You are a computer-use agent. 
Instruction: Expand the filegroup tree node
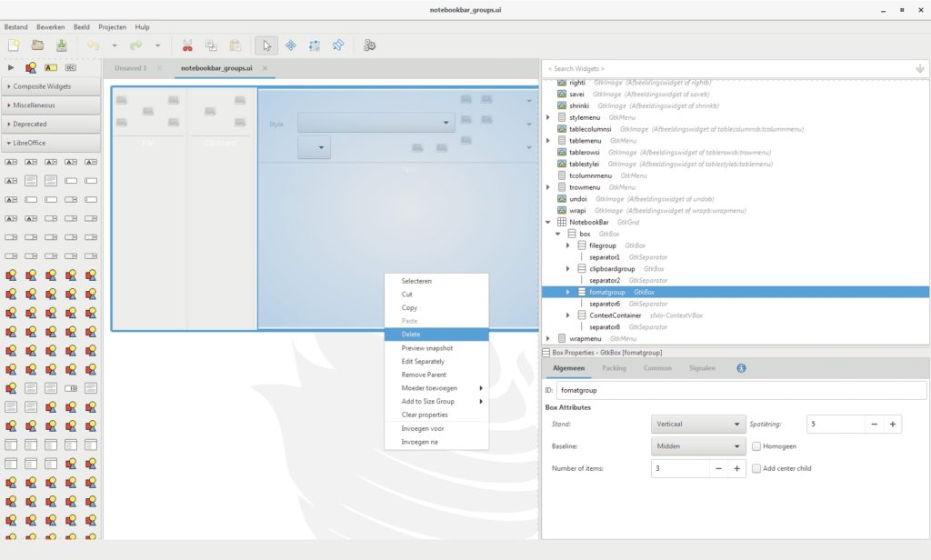tap(568, 245)
